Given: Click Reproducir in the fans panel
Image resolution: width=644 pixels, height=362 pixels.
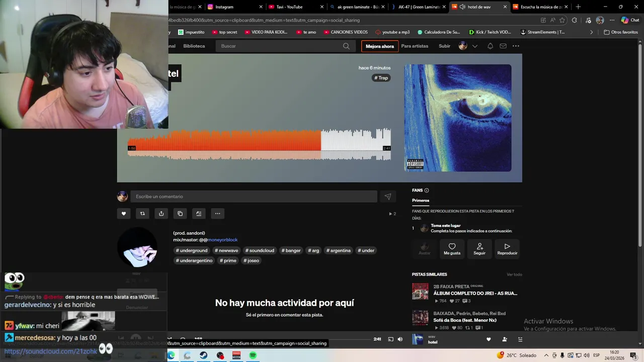Looking at the screenshot, I should 507,249.
